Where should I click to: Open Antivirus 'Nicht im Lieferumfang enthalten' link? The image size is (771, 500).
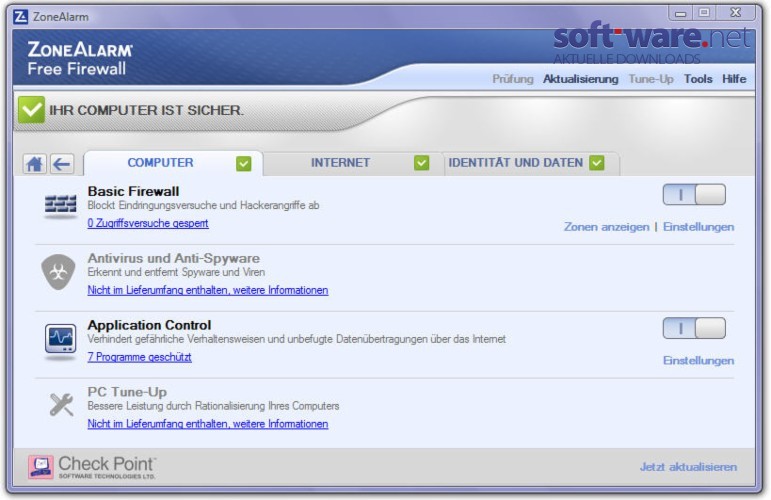pos(208,290)
